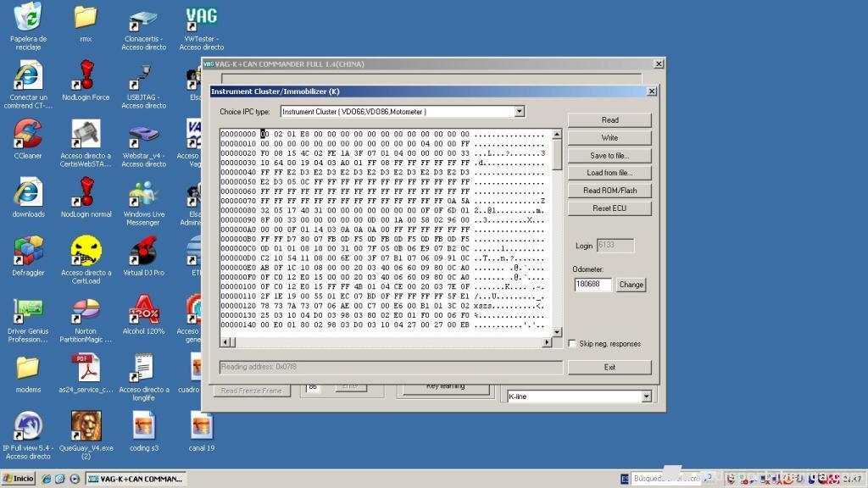
Task: Select the Driver Genius Professional icon
Action: click(x=28, y=310)
